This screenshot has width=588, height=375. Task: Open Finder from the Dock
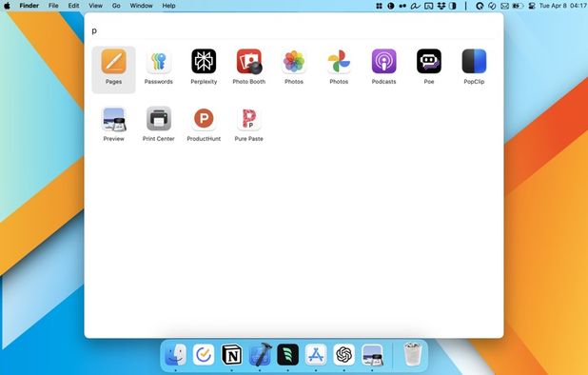(175, 355)
